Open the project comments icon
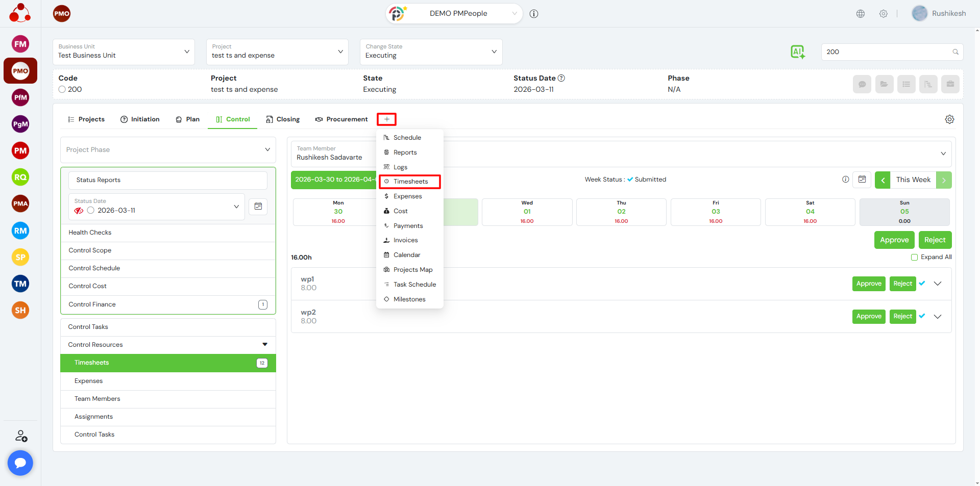 pyautogui.click(x=862, y=84)
